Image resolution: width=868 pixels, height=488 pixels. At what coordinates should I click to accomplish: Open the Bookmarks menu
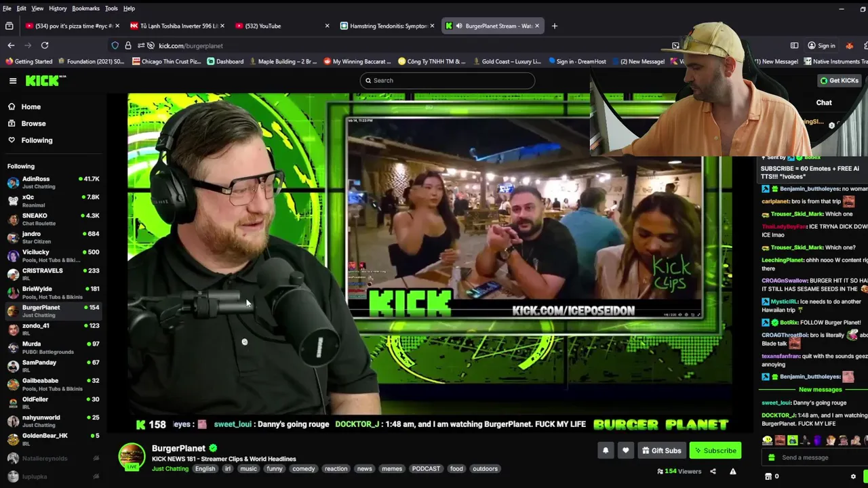[85, 8]
